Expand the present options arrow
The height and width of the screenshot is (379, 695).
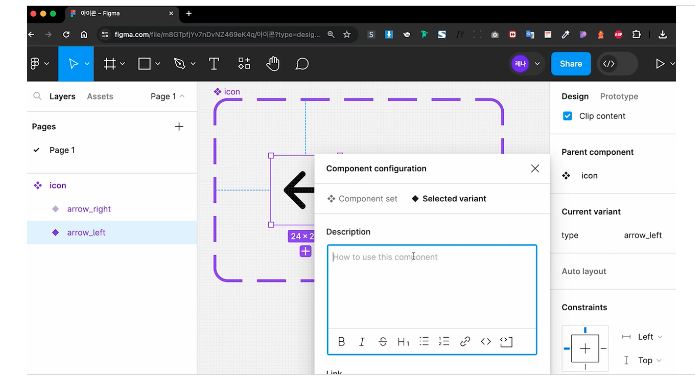672,64
